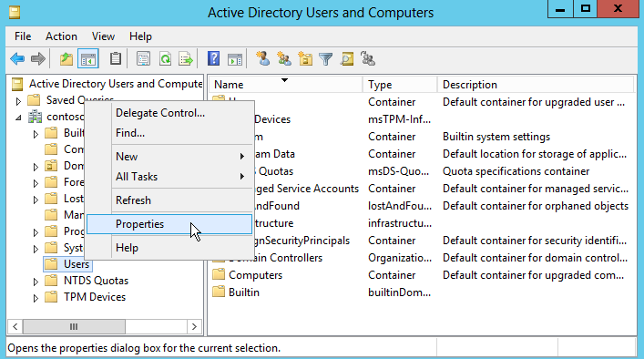Toggle the Show/Hide Action Pane icon
This screenshot has width=644, height=359.
point(235,59)
